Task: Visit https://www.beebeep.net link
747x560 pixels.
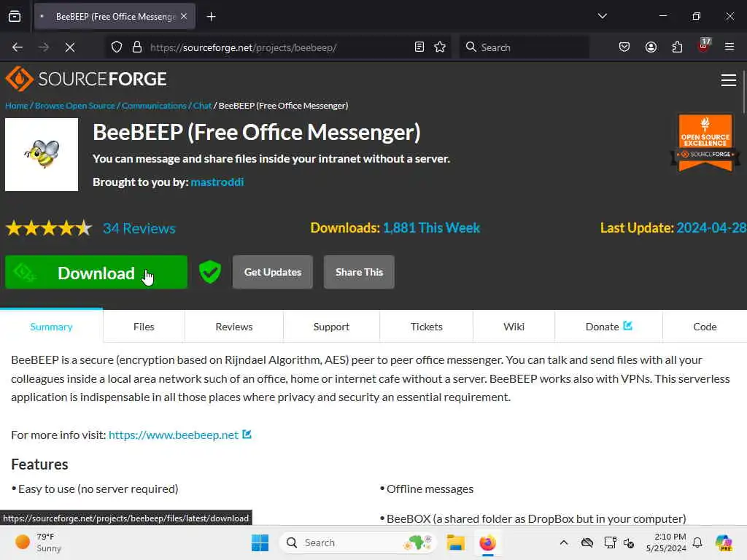Action: click(174, 435)
